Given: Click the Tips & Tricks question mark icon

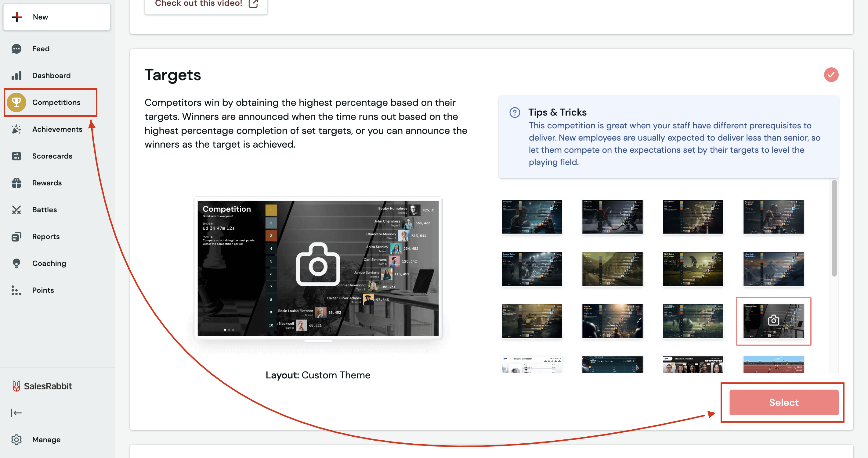Looking at the screenshot, I should tap(515, 112).
